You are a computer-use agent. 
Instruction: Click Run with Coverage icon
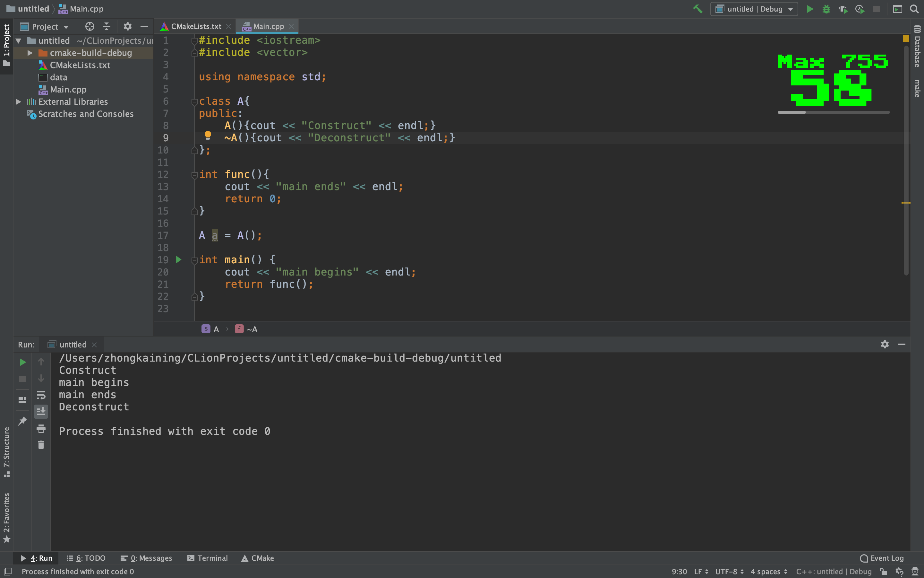click(843, 9)
